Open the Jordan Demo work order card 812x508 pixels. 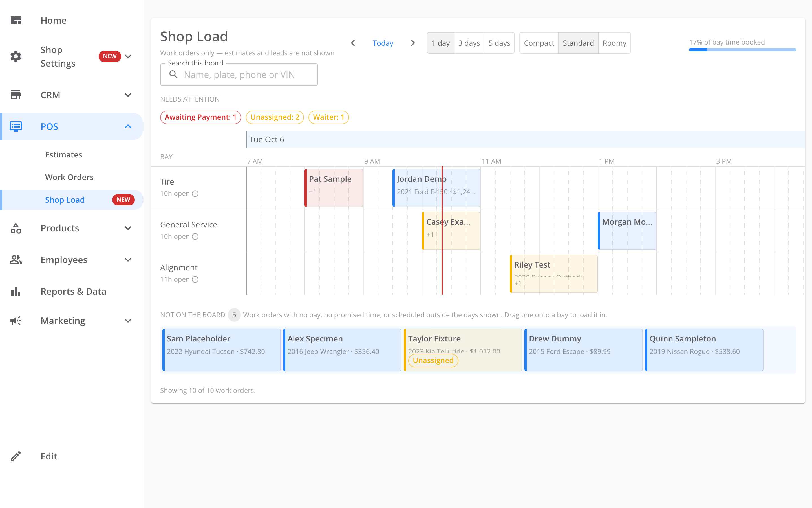436,188
